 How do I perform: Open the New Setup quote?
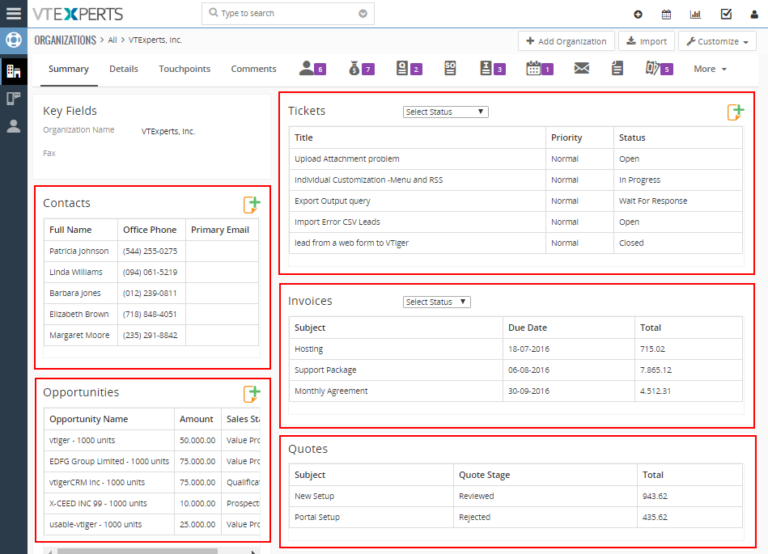(314, 496)
